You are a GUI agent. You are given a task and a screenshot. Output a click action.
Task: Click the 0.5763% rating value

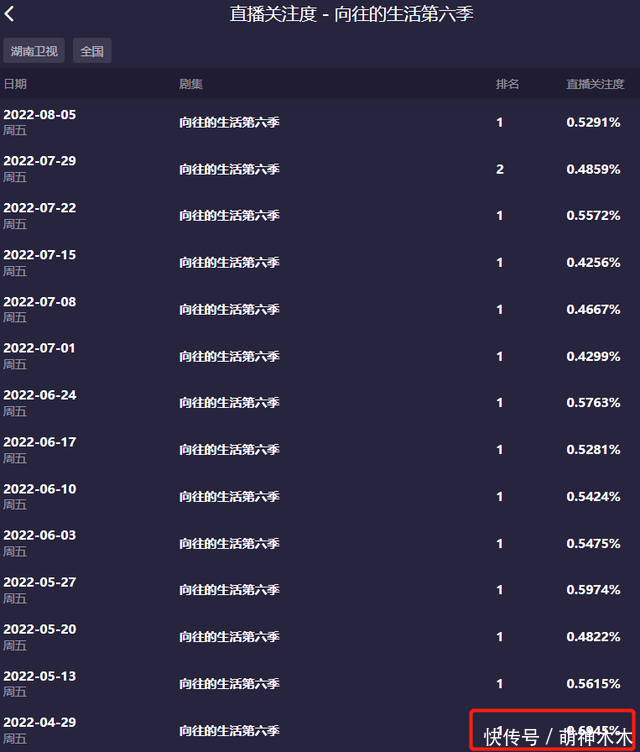point(593,403)
